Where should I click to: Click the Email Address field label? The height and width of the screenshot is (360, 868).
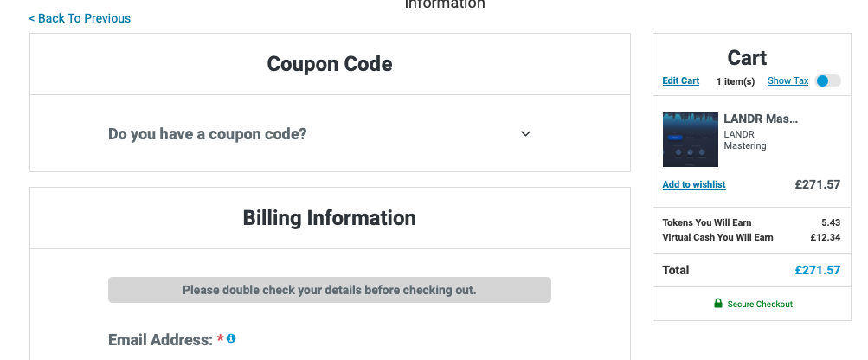(161, 339)
